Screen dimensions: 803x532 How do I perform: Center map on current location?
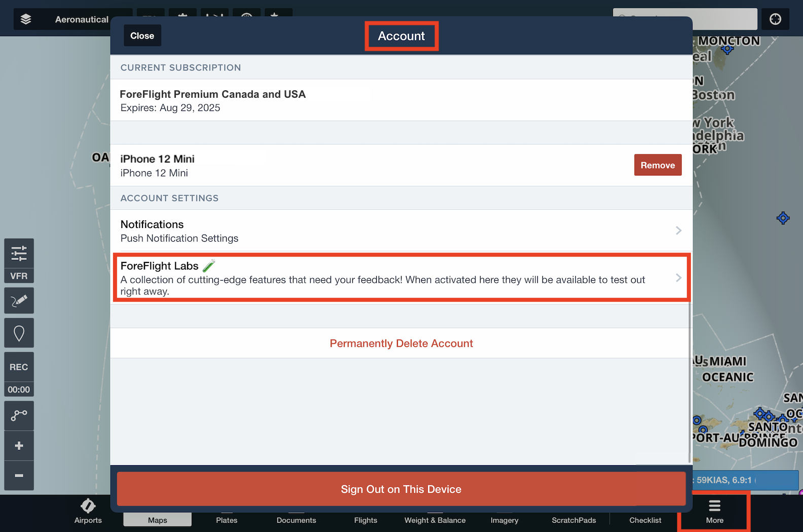(x=775, y=19)
